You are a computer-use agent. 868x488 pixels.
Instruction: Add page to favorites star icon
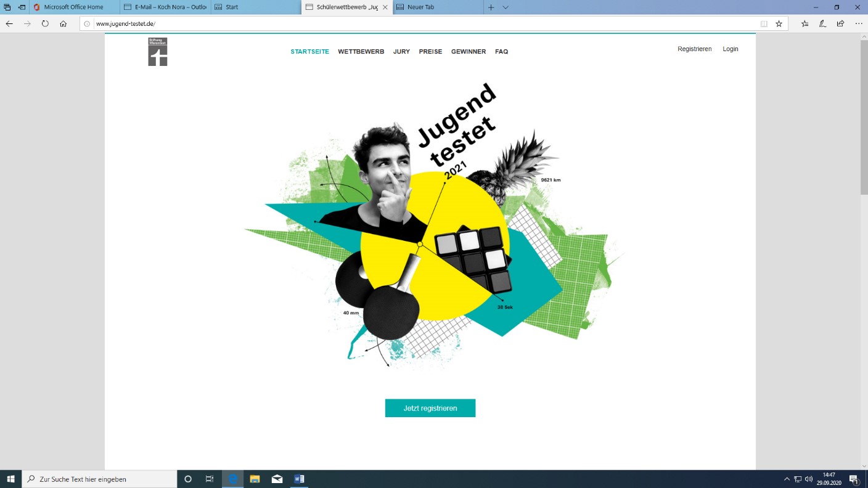(x=779, y=23)
